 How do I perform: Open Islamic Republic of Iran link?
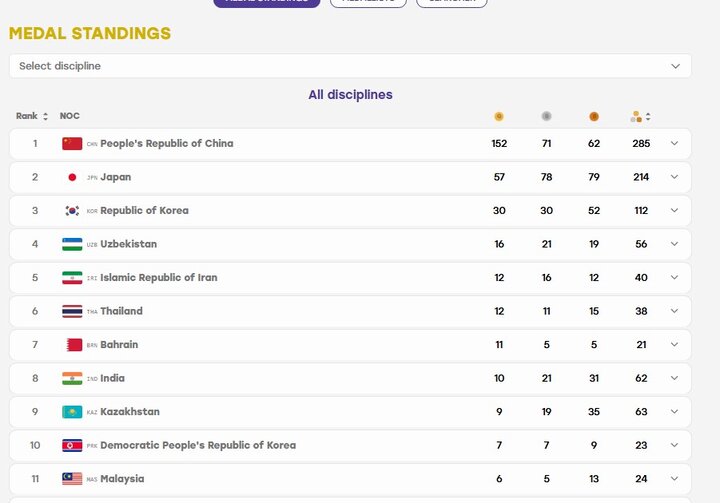(x=158, y=277)
